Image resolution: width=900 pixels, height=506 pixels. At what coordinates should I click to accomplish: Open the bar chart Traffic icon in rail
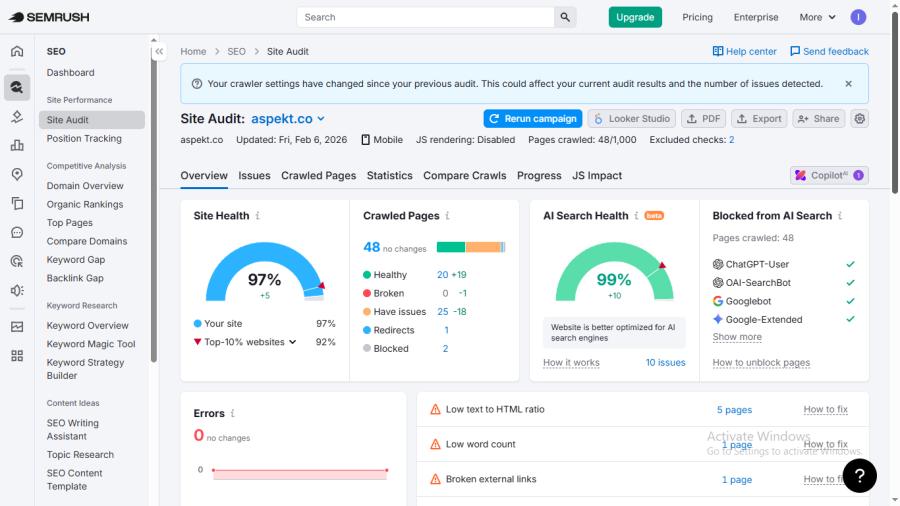tap(17, 145)
